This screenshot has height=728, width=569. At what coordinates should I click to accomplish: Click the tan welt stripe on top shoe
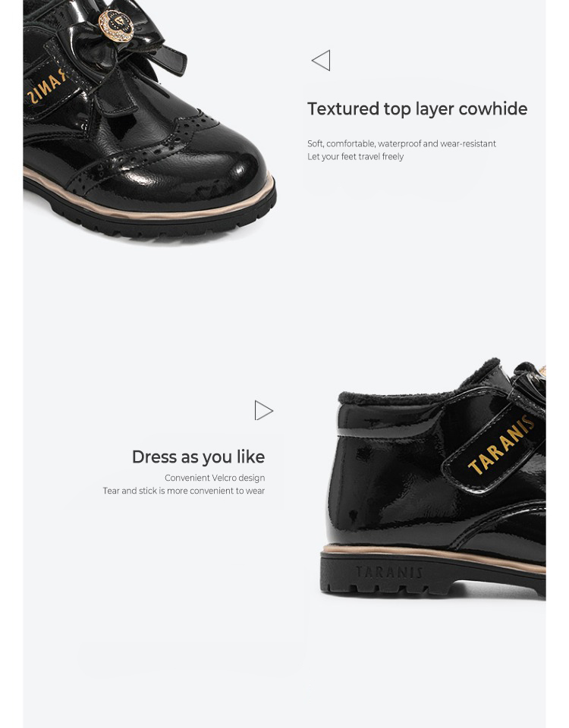[149, 199]
